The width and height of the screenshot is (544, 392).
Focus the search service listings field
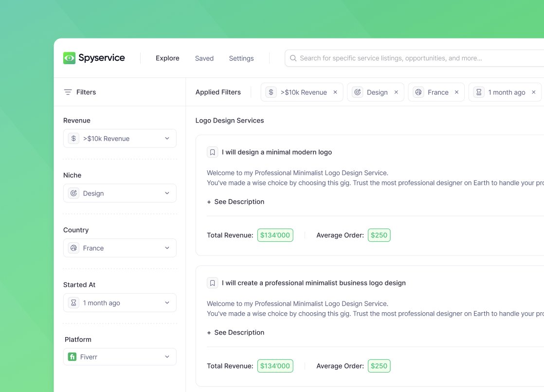coord(415,58)
